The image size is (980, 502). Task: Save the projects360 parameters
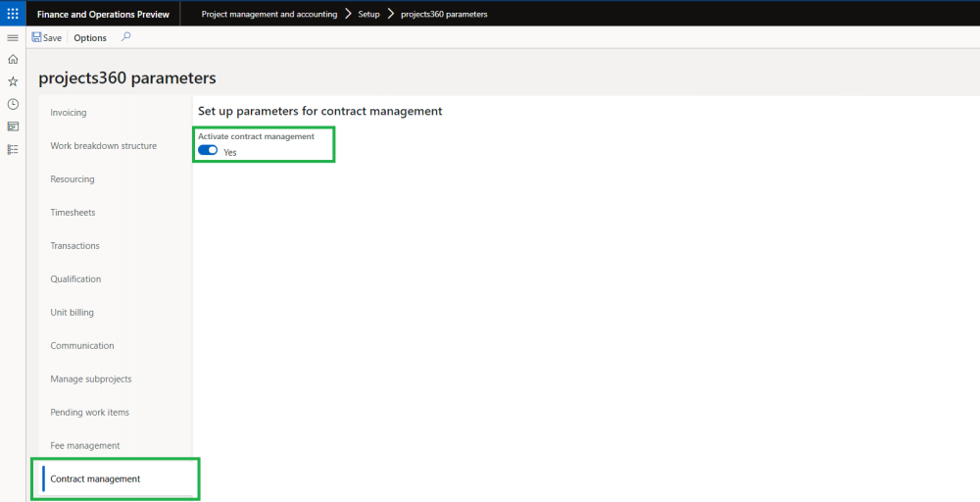47,37
